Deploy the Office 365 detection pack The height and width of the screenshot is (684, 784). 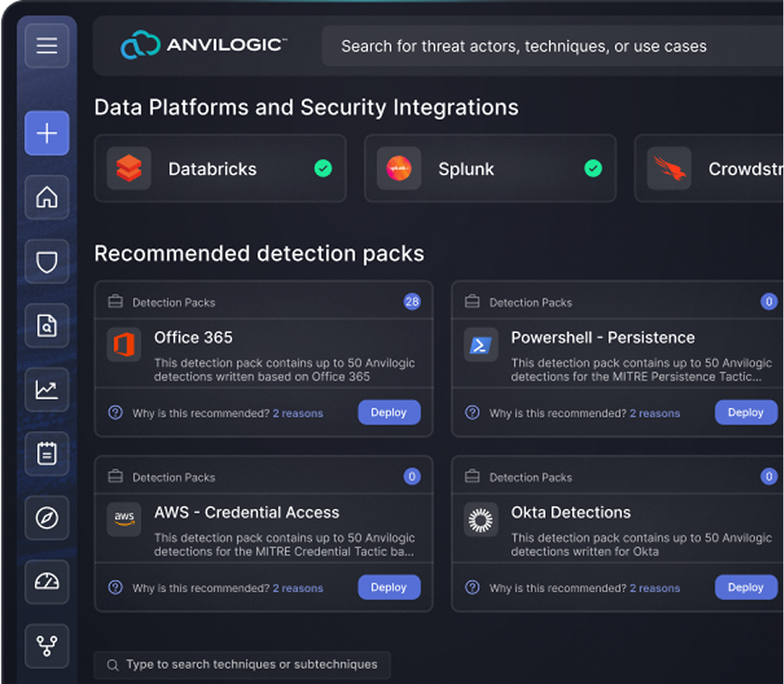tap(389, 413)
